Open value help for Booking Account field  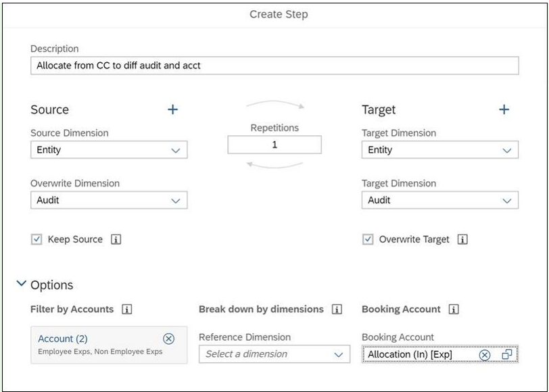pos(507,355)
